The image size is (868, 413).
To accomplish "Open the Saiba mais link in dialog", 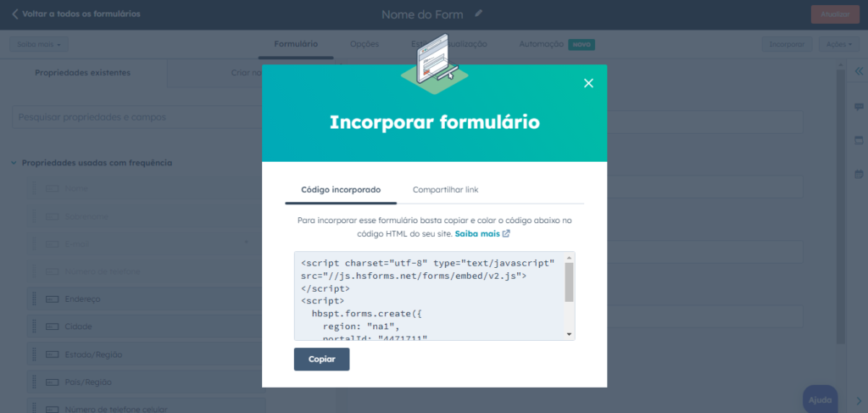I will 477,234.
